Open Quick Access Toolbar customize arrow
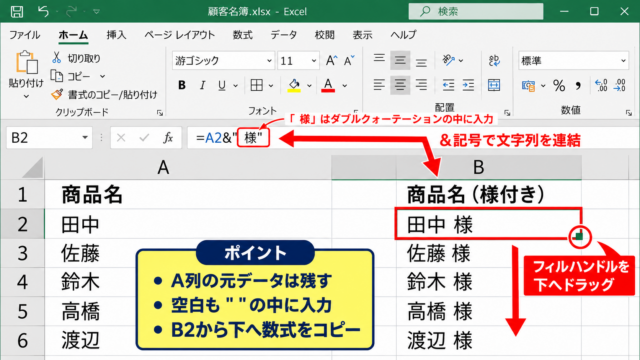Screen dimensions: 640x360 96,11
